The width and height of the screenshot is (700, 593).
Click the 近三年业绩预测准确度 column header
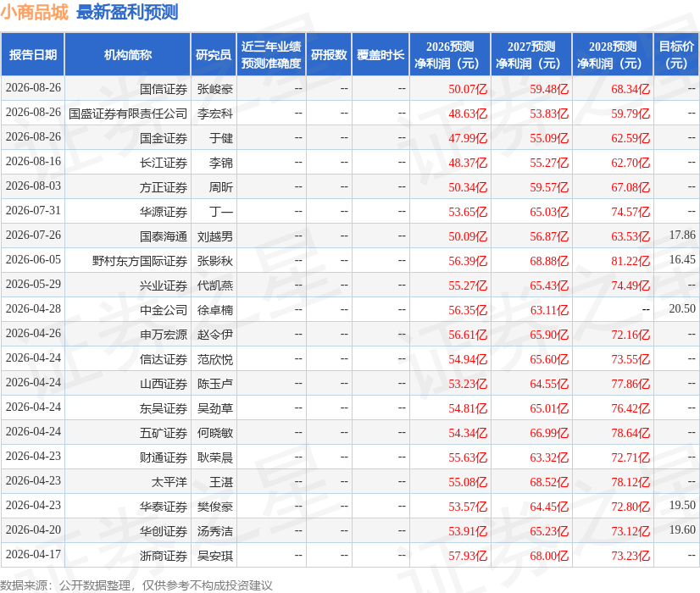(271, 54)
